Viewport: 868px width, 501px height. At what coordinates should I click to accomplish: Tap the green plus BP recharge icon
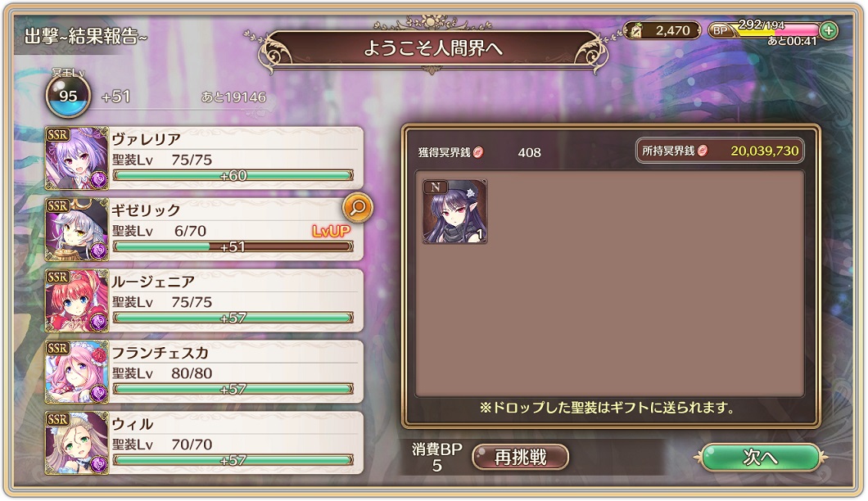point(829,30)
